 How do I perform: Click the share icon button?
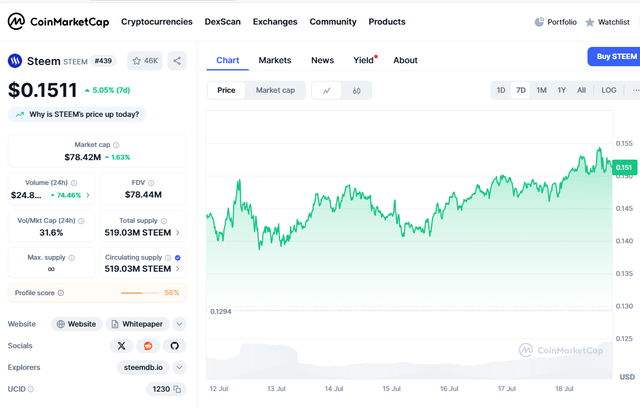[177, 61]
